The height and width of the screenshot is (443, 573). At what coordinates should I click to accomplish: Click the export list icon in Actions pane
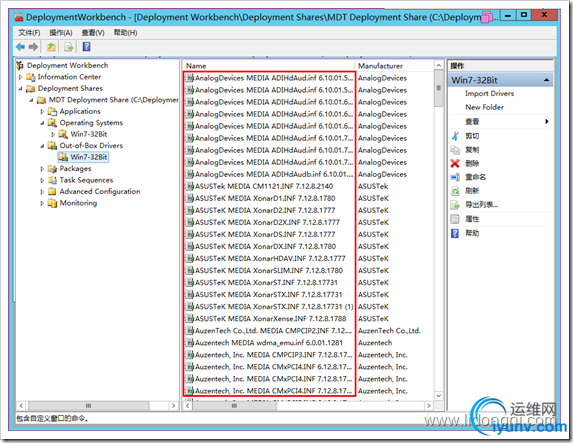tap(455, 205)
